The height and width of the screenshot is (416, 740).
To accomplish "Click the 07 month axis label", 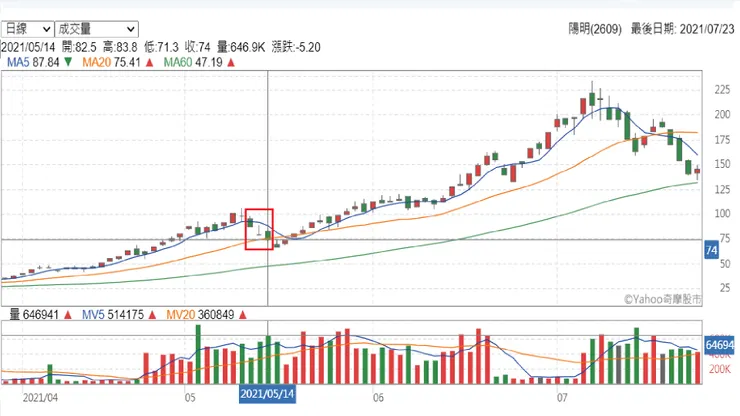I will tap(562, 398).
